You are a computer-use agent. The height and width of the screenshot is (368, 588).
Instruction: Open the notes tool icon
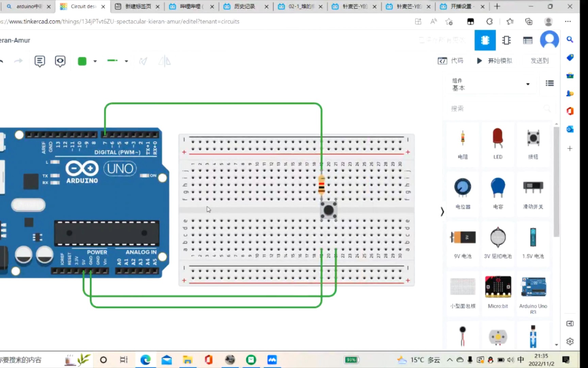(x=39, y=61)
